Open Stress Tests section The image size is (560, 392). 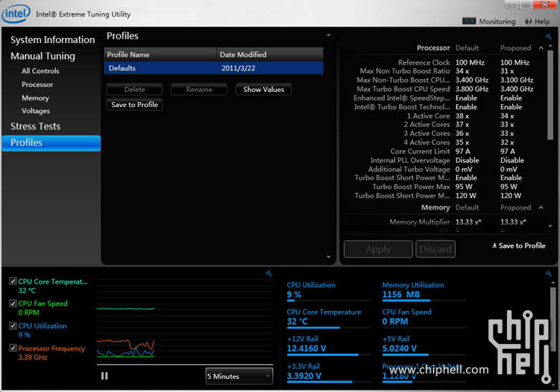point(35,126)
